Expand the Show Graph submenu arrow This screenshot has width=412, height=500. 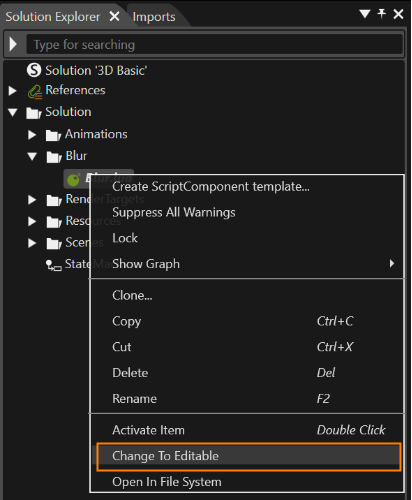click(x=392, y=264)
